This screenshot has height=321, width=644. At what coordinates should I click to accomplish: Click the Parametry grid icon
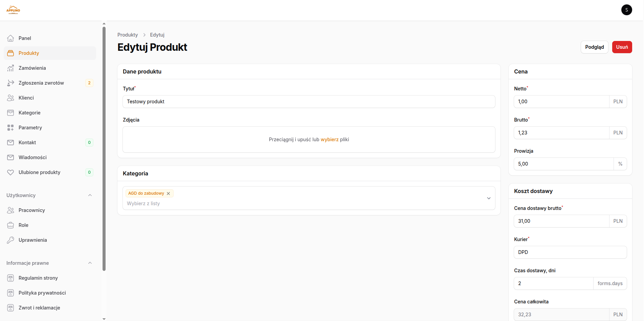tap(10, 128)
